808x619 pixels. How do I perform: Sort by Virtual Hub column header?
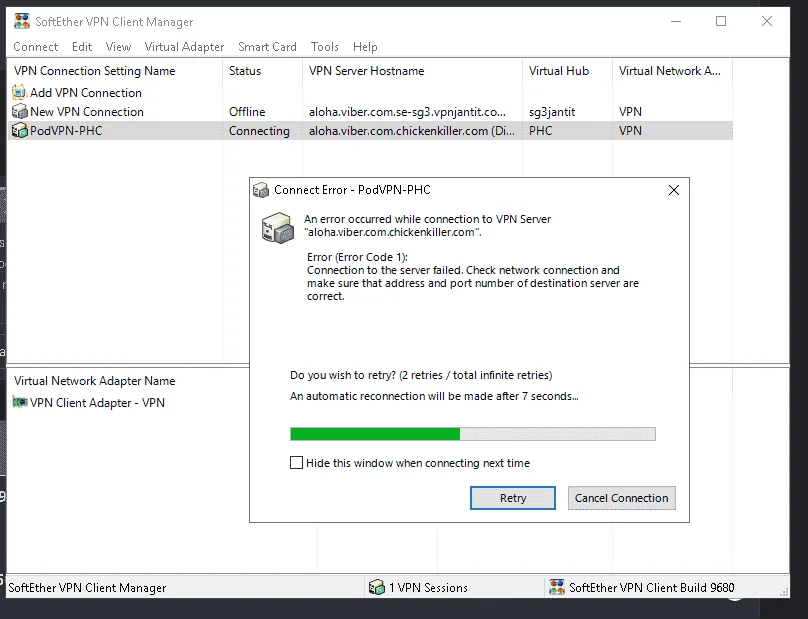tap(567, 71)
